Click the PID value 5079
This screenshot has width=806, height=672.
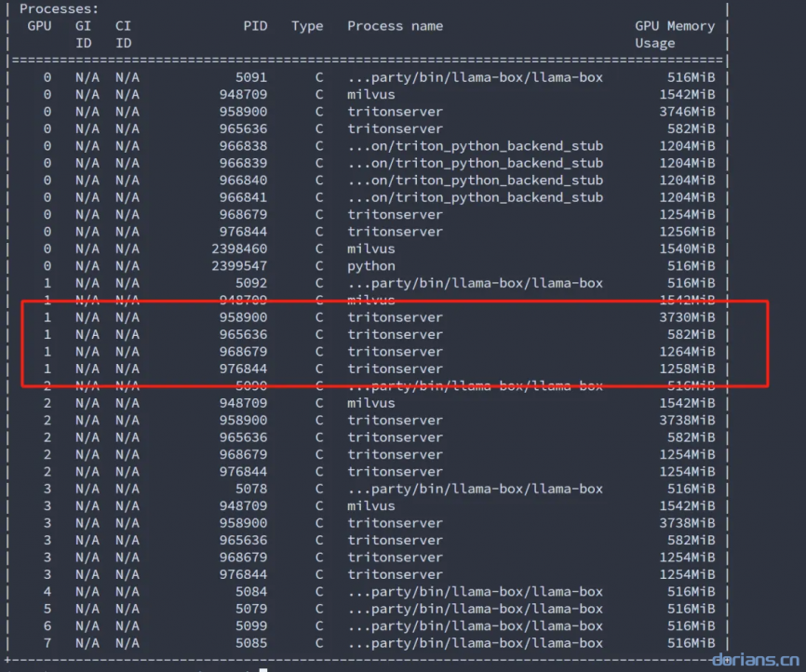coord(251,609)
